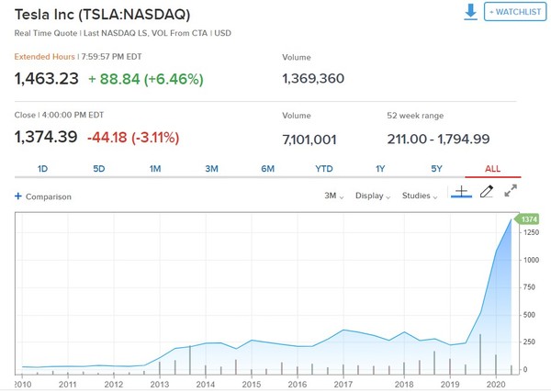Add Tesla to the watchlist
Viewport: 551px width, 392px height.
click(515, 12)
